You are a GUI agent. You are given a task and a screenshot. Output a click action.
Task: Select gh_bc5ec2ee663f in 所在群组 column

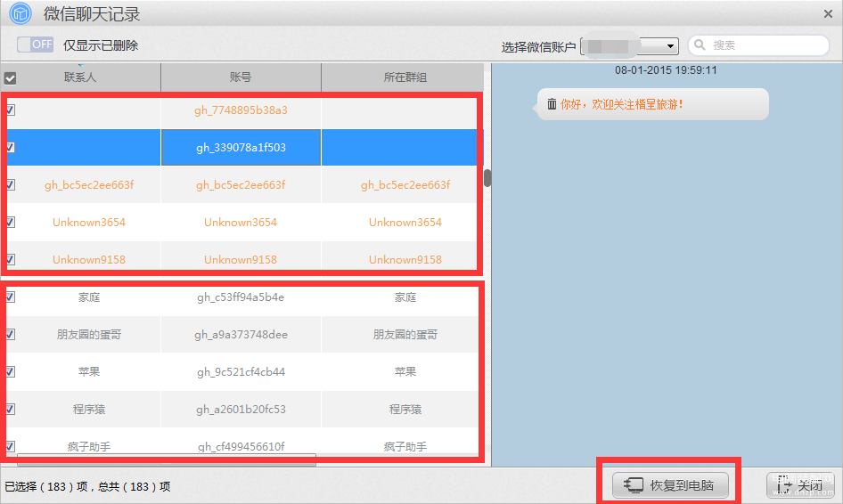click(x=405, y=185)
